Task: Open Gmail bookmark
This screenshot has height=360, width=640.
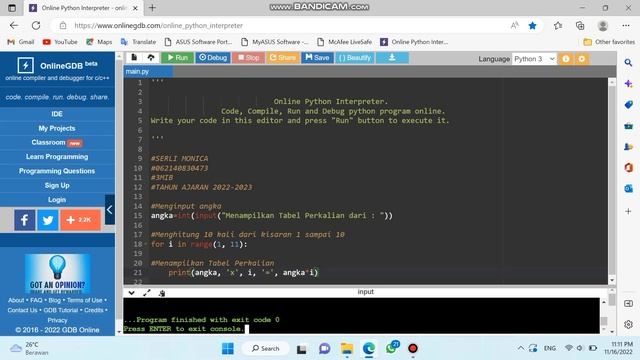Action: coord(21,42)
